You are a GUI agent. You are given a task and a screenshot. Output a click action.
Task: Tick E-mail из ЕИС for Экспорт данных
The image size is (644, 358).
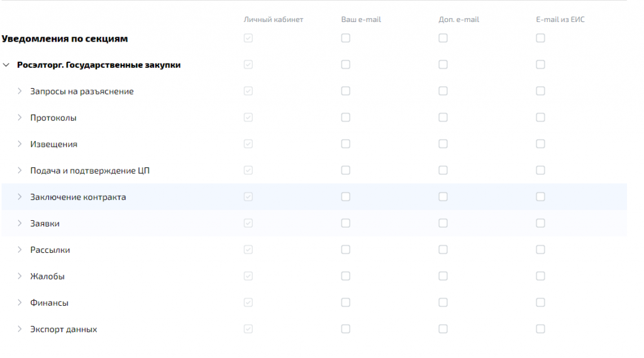541,329
